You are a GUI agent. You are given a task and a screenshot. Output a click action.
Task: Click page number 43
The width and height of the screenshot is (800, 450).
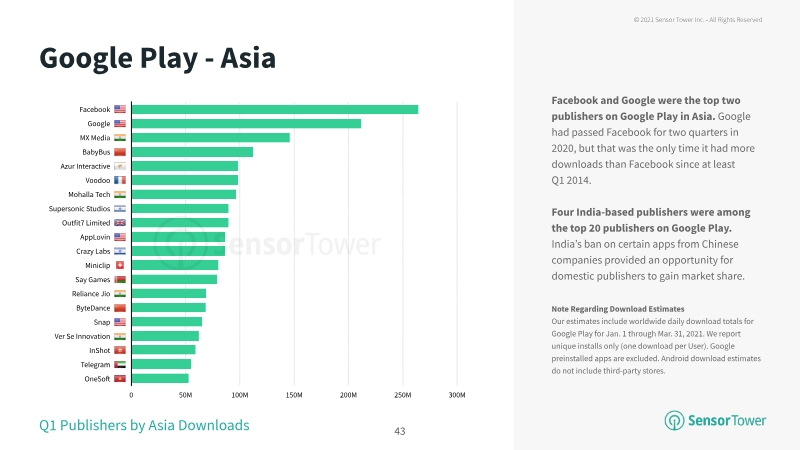[x=400, y=431]
